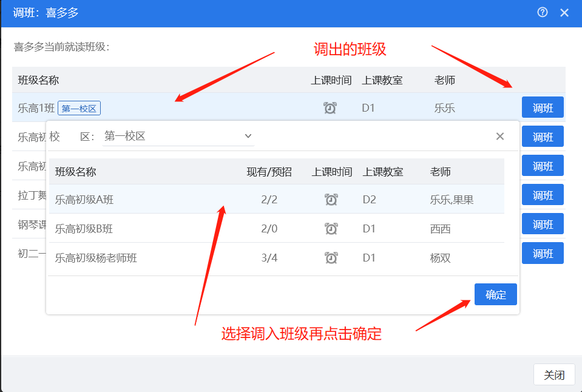
Task: Click the 第一校区 tag beside 乐高1班
Action: [x=79, y=108]
